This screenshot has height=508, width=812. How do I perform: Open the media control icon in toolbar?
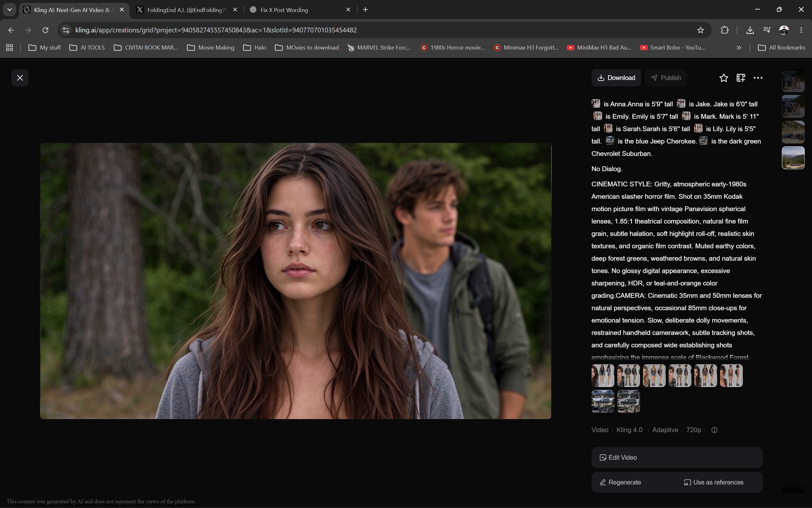coord(767,30)
